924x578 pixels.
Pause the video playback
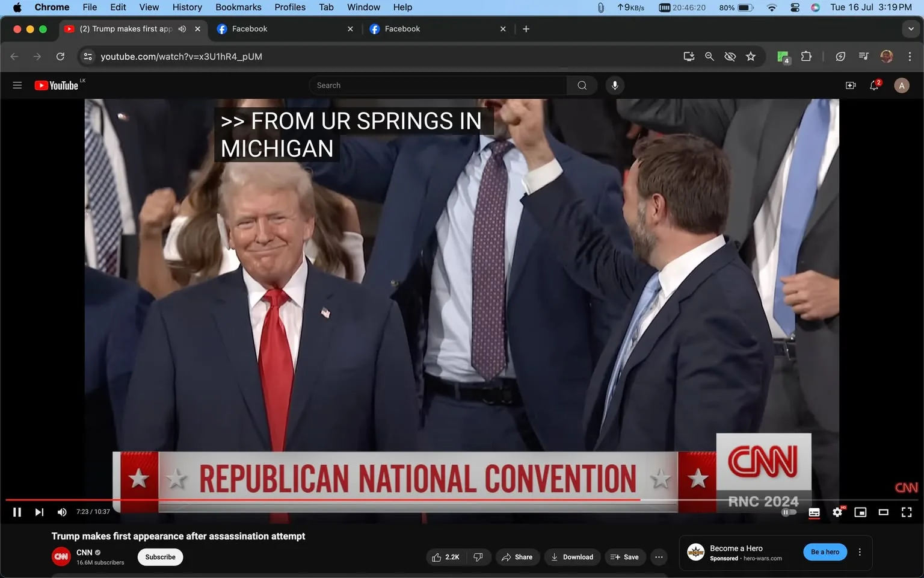coord(17,512)
